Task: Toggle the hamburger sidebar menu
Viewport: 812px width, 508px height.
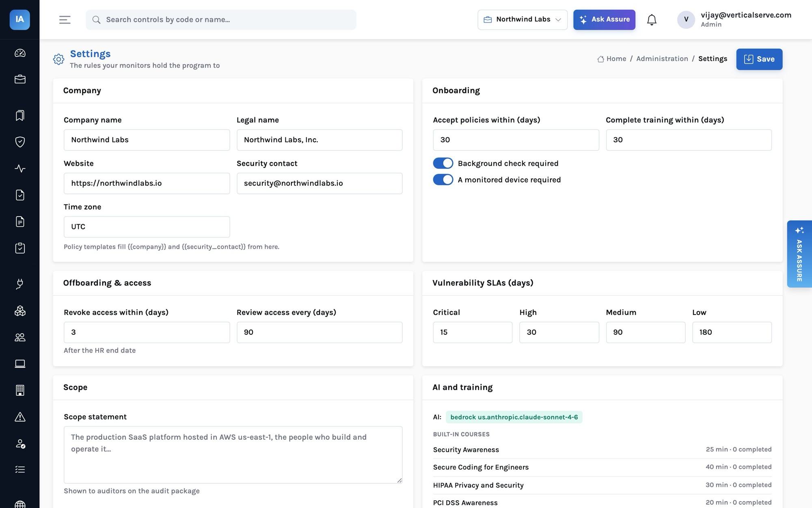Action: 65,20
